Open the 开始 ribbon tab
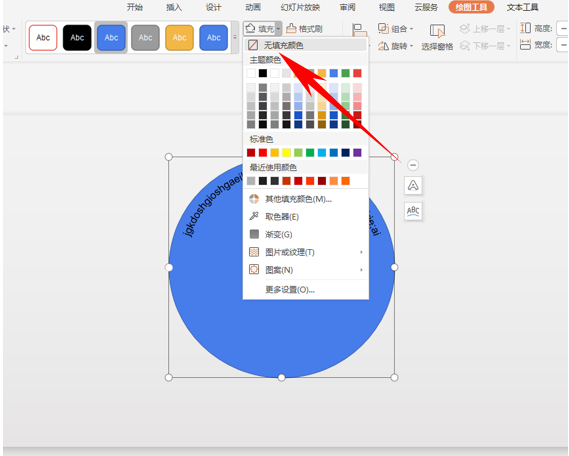Screen dimensions: 569x456 click(x=135, y=7)
